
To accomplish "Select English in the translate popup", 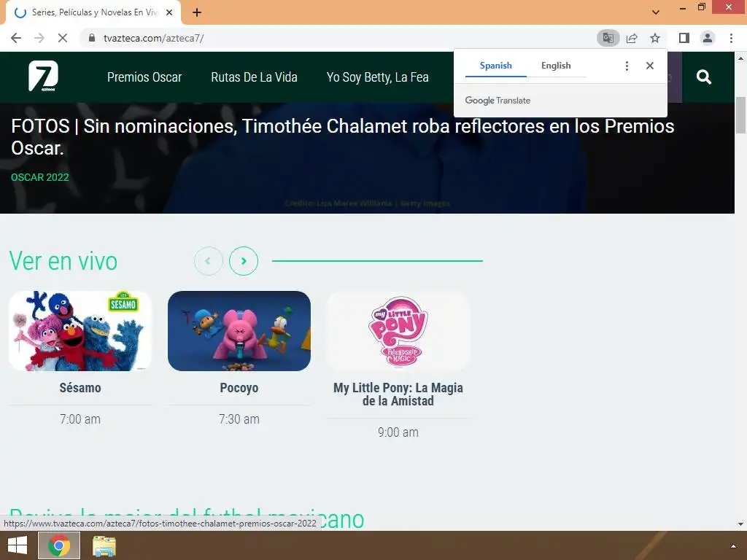I will tap(556, 66).
